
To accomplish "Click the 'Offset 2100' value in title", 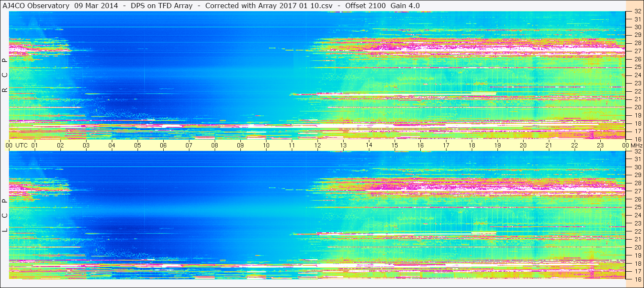I will point(365,6).
